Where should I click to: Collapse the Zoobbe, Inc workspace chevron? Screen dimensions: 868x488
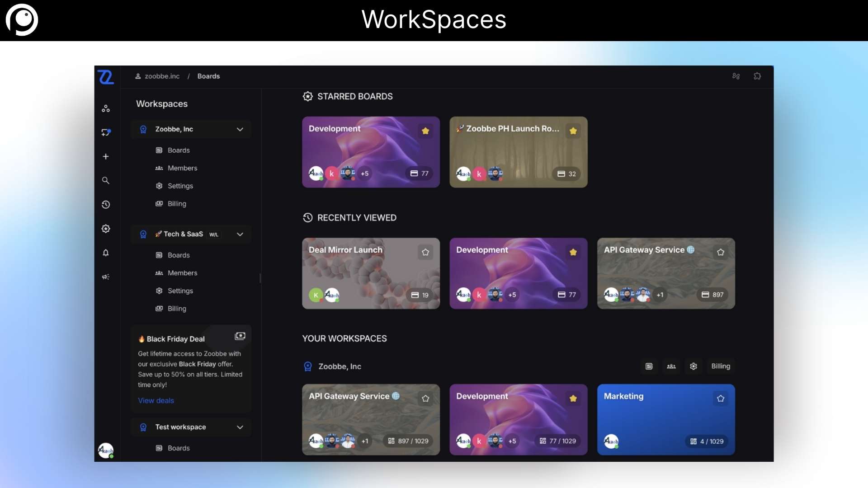(x=240, y=129)
